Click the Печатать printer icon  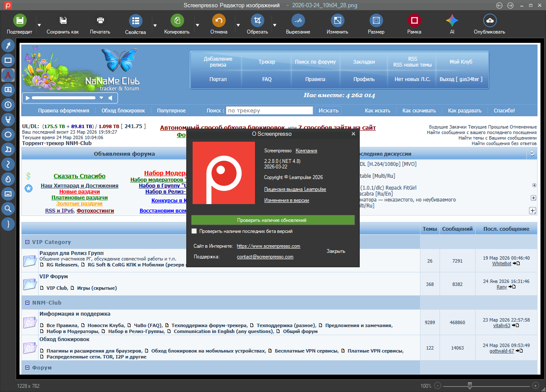[x=100, y=20]
